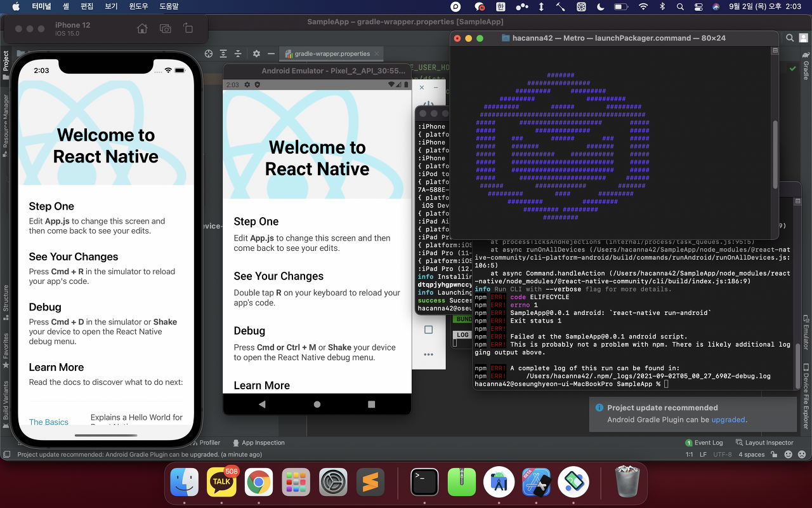Click the LF line separator status item
The image size is (812, 508).
[x=703, y=455]
